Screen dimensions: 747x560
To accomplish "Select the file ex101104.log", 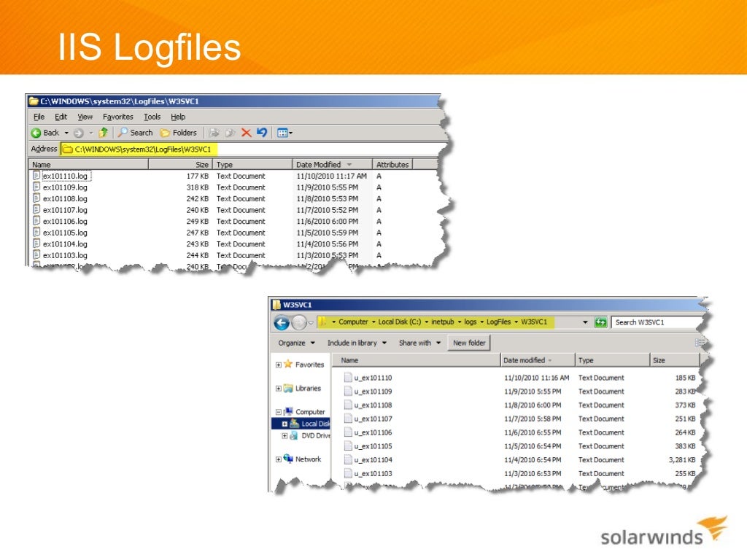I will (65, 244).
